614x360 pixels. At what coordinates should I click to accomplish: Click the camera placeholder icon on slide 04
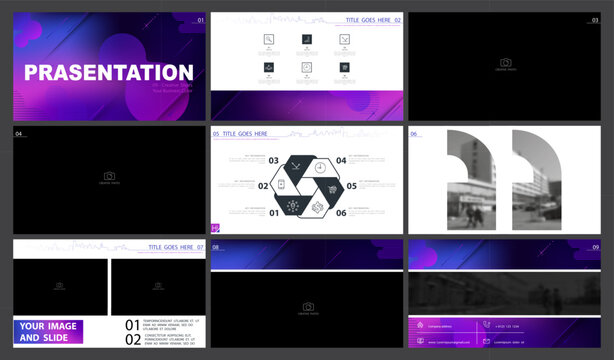click(x=109, y=176)
